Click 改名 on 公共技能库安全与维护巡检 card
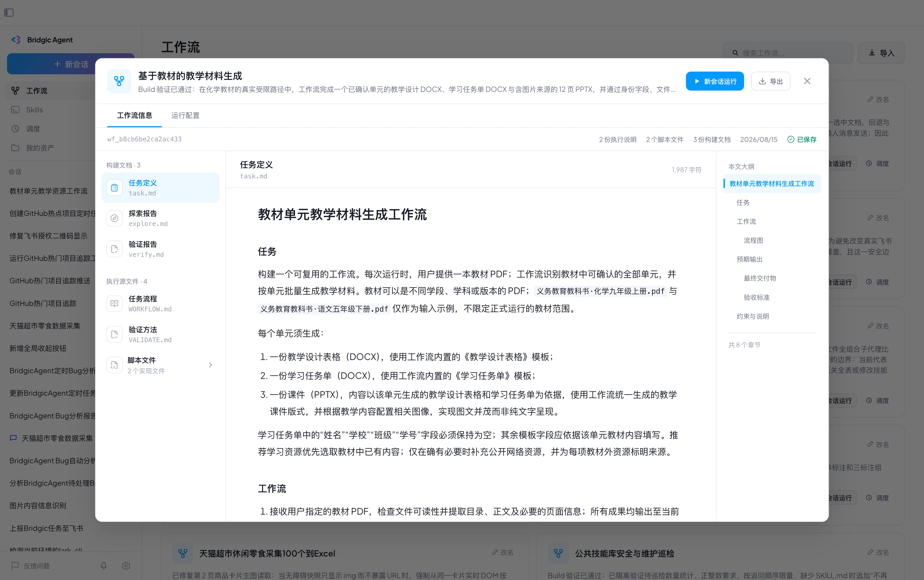The height and width of the screenshot is (580, 924). [878, 552]
